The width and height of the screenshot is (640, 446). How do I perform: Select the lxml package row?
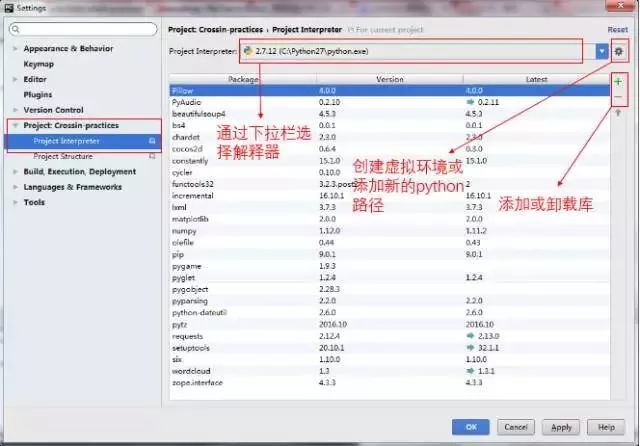pos(390,207)
